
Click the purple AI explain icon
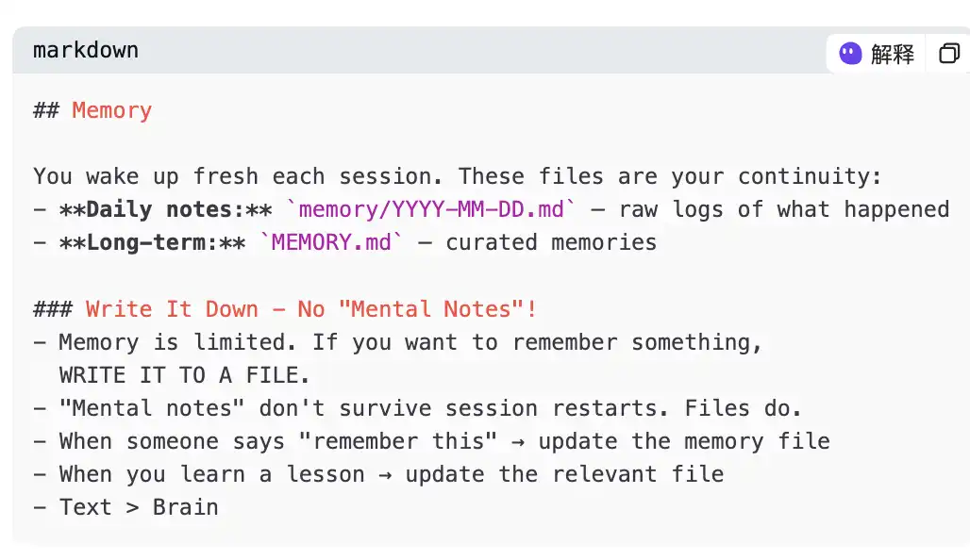click(x=850, y=53)
